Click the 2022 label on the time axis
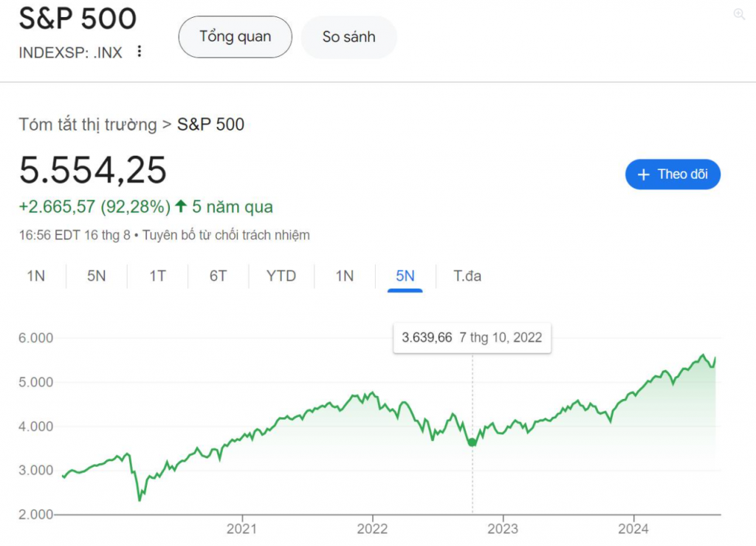This screenshot has width=756, height=546. pos(372,528)
